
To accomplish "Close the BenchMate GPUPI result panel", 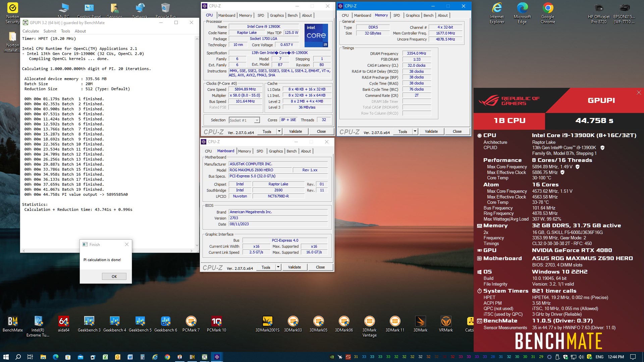I will coord(639,93).
